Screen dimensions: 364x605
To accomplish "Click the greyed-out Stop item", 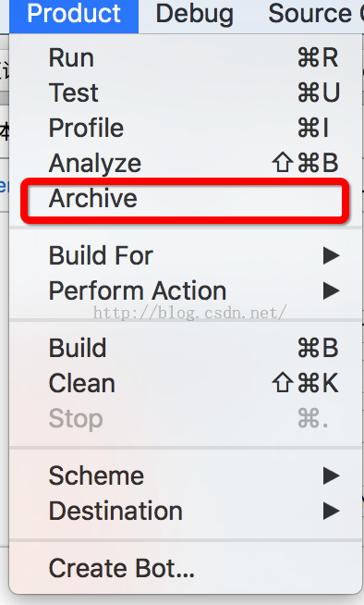I will coord(186,418).
